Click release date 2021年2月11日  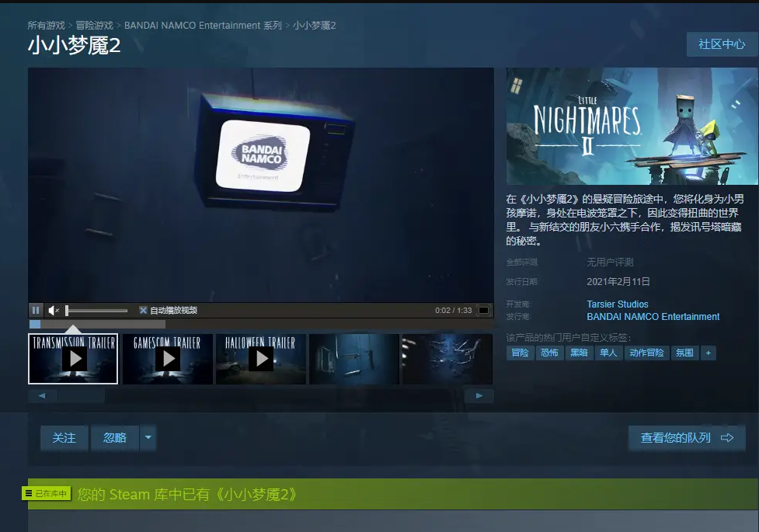coord(618,282)
